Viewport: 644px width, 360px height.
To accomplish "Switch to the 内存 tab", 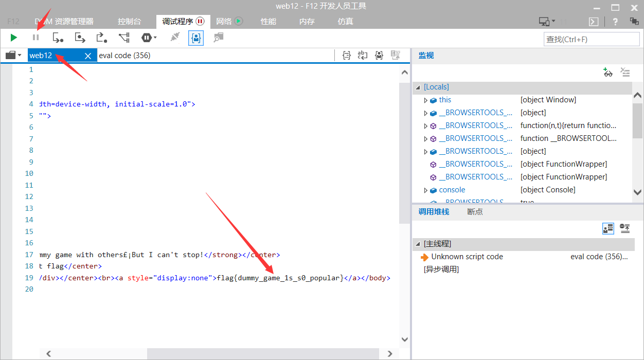I will (x=307, y=22).
